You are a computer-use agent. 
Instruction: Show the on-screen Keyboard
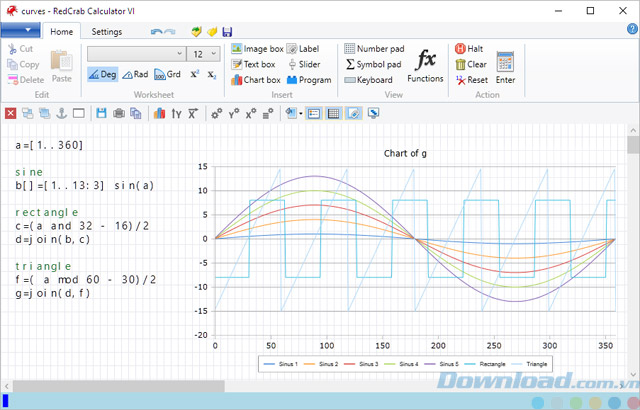(369, 80)
